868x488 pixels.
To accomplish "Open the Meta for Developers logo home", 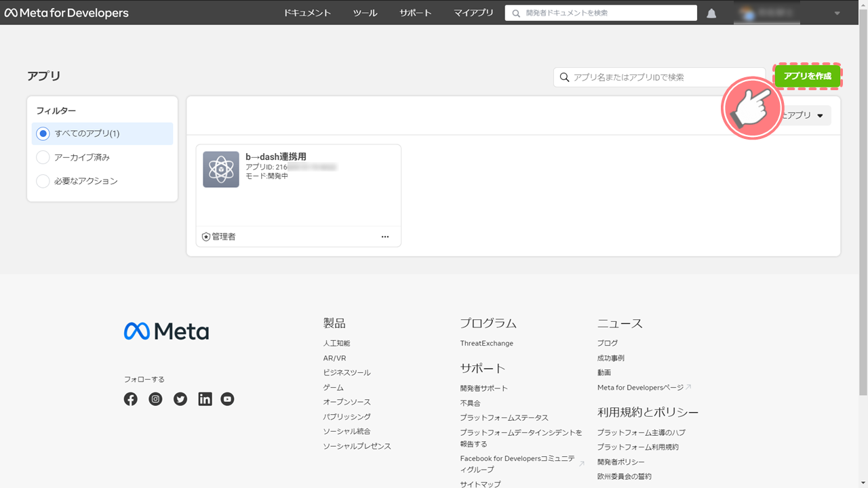I will 66,13.
